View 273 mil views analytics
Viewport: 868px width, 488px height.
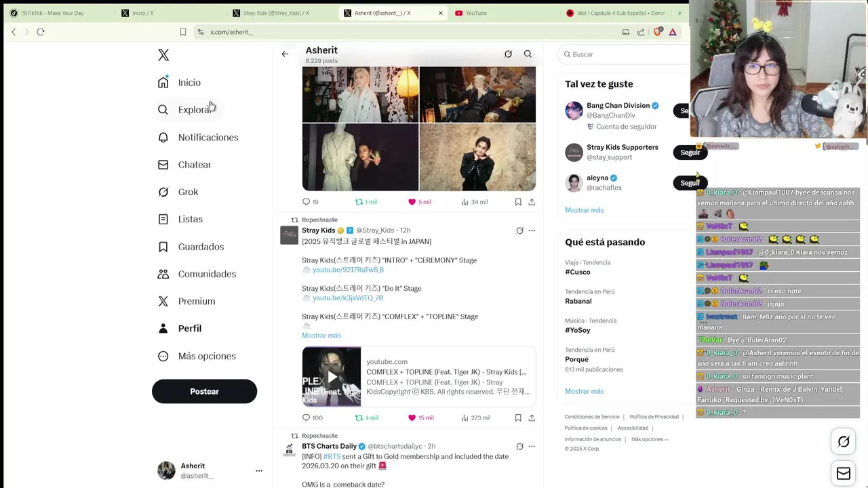click(475, 418)
